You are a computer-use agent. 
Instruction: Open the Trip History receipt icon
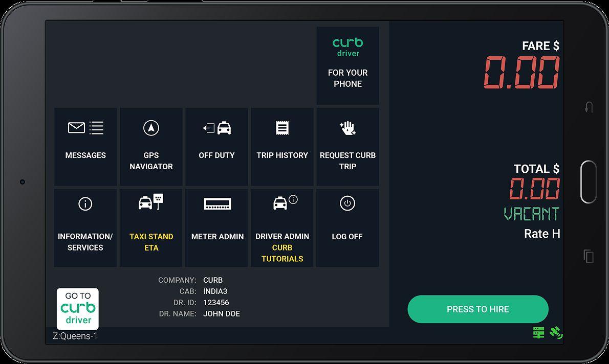282,128
